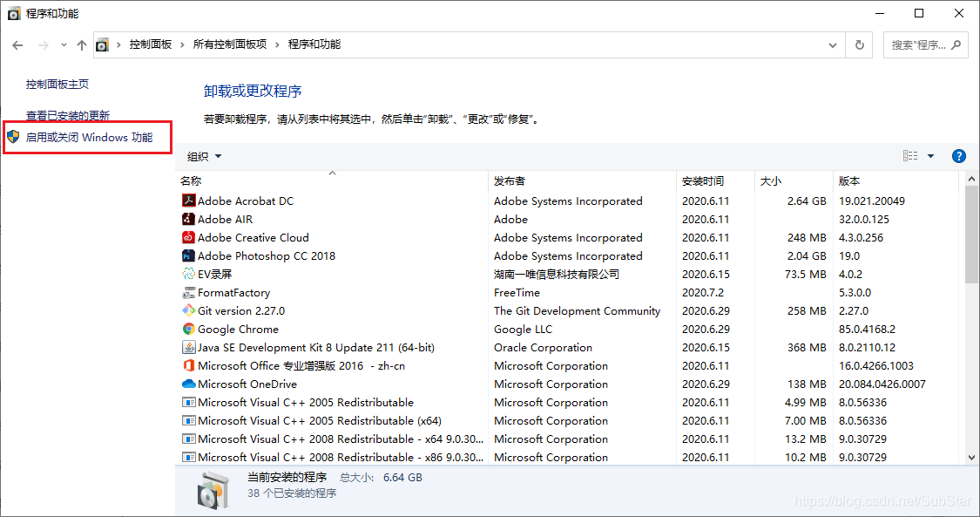
Task: Expand the address bar history dropdown
Action: pos(833,45)
